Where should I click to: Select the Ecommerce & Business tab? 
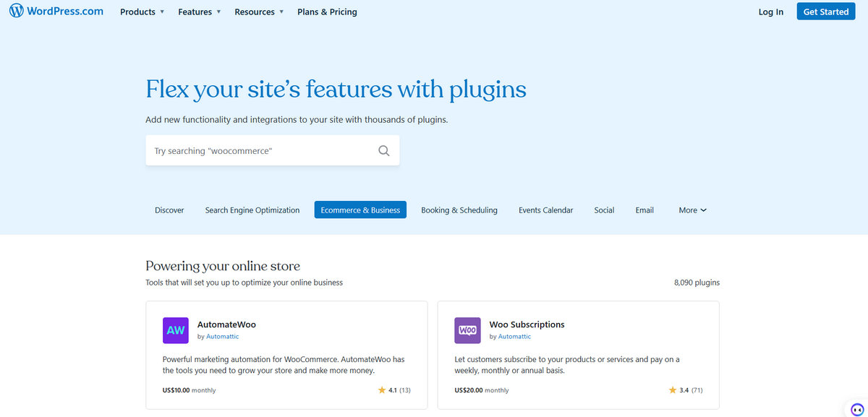click(x=360, y=210)
